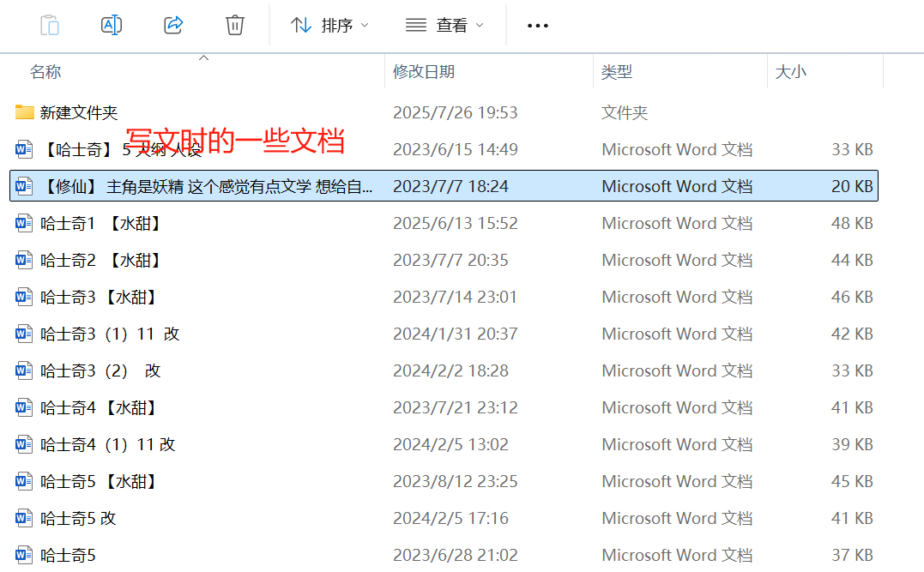Click Word icon of 哈士奇5 改
The height and width of the screenshot is (572, 924).
(23, 518)
